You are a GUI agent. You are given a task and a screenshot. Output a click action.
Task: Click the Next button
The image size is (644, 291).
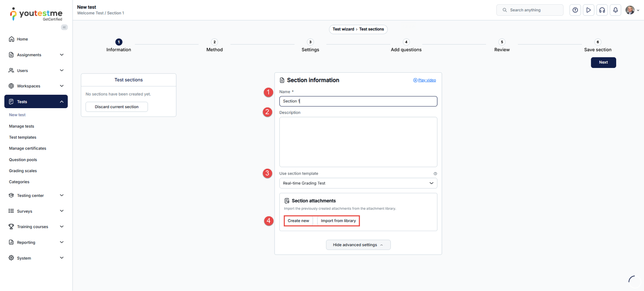(603, 62)
